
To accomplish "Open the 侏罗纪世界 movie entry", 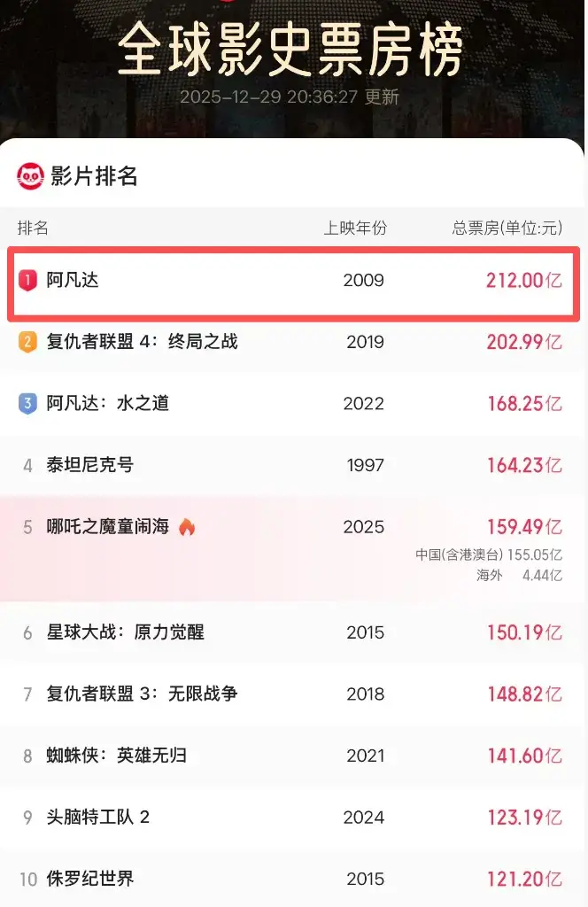I will point(90,879).
